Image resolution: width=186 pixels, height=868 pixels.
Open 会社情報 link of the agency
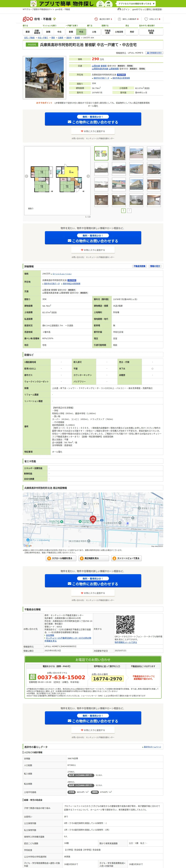click(x=50, y=635)
